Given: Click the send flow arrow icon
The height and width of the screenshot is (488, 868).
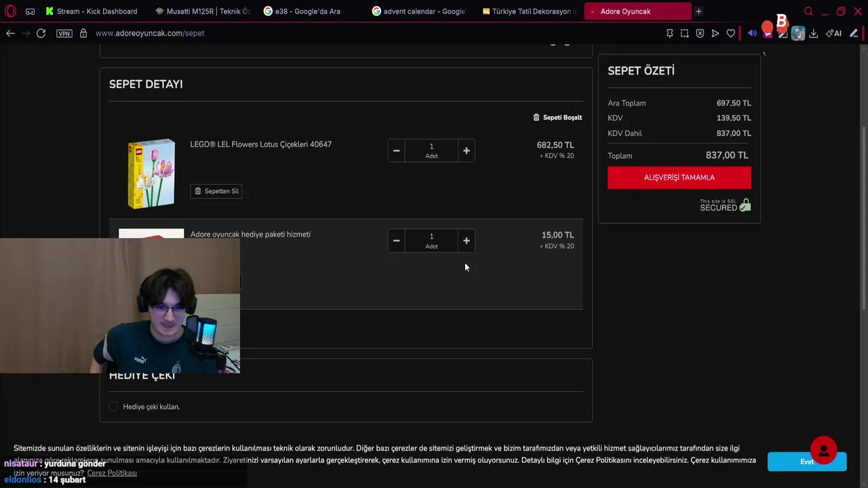Looking at the screenshot, I should 715,33.
